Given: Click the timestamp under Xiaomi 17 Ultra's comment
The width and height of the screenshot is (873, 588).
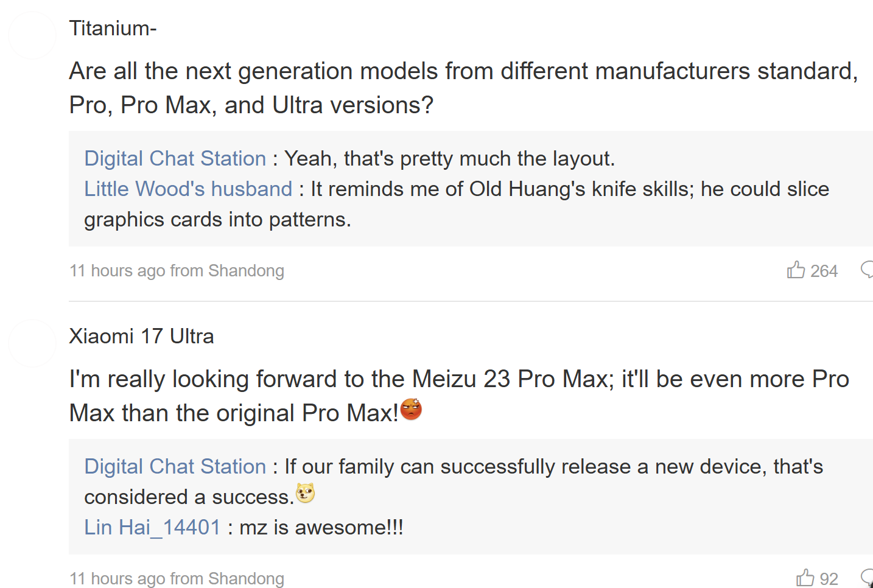Looking at the screenshot, I should (177, 579).
